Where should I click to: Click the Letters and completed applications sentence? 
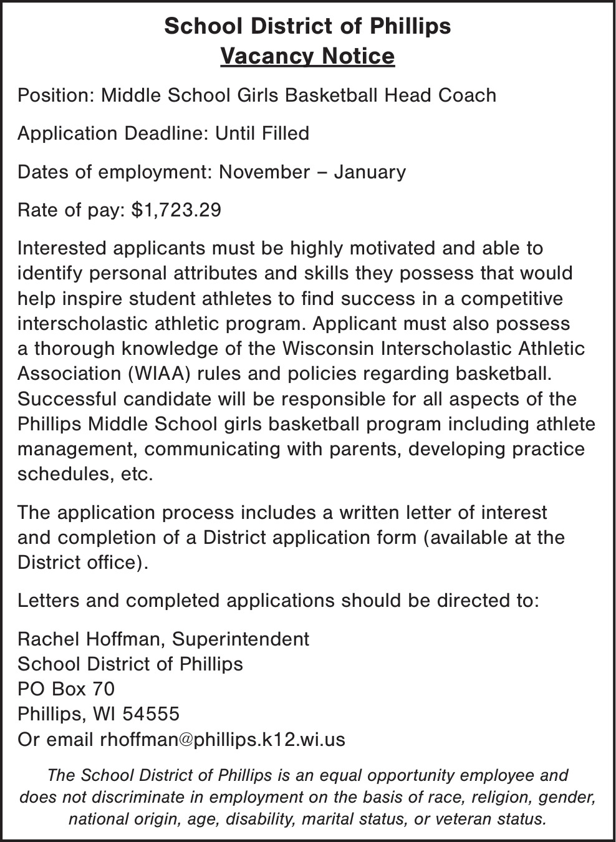click(278, 601)
